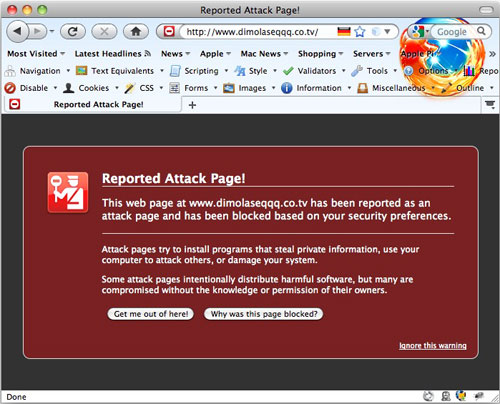The width and height of the screenshot is (500, 404).
Task: Click the rightmost status bar icon
Action: pos(479,396)
